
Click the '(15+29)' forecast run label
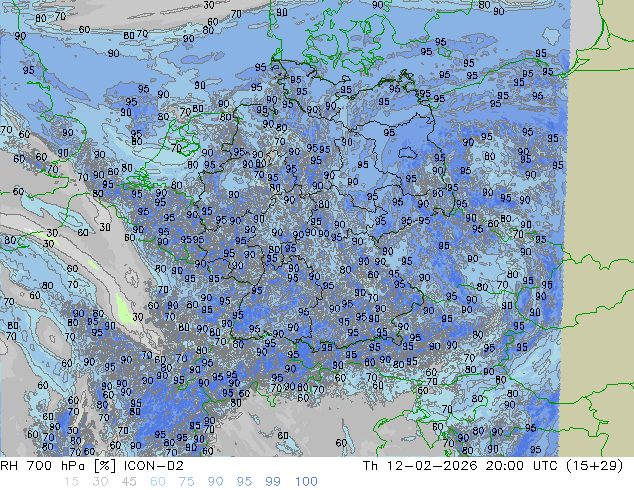point(595,466)
